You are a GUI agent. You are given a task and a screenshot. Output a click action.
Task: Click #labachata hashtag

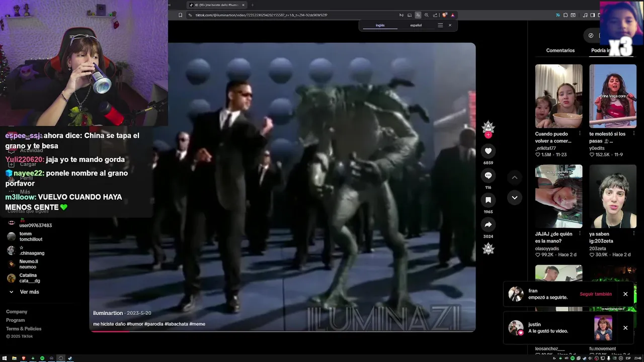tap(176, 324)
